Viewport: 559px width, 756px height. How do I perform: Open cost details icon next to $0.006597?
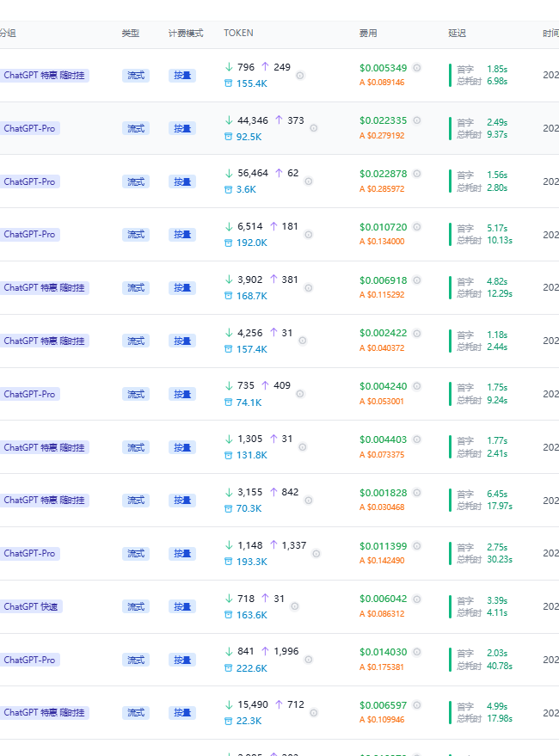[417, 705]
